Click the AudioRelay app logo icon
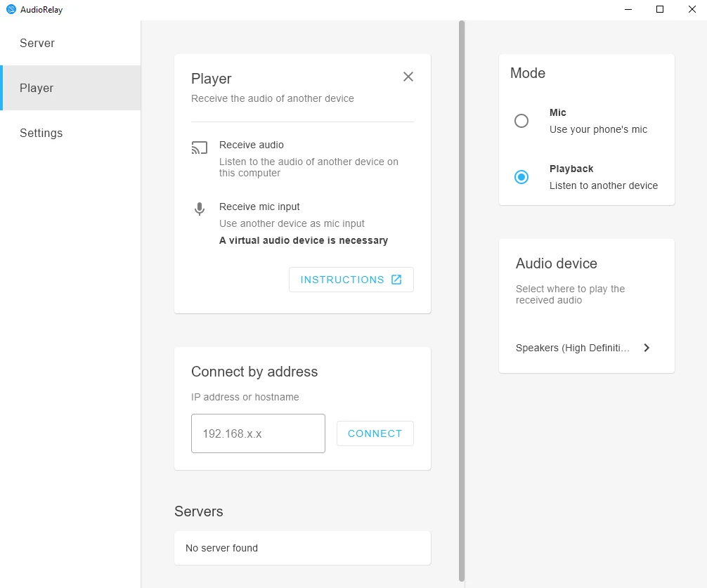 click(x=11, y=9)
